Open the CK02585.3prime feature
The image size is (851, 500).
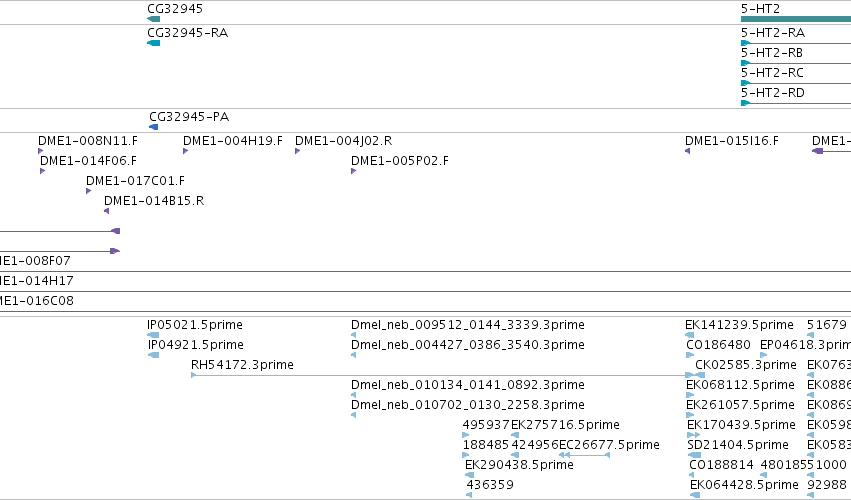pos(746,365)
